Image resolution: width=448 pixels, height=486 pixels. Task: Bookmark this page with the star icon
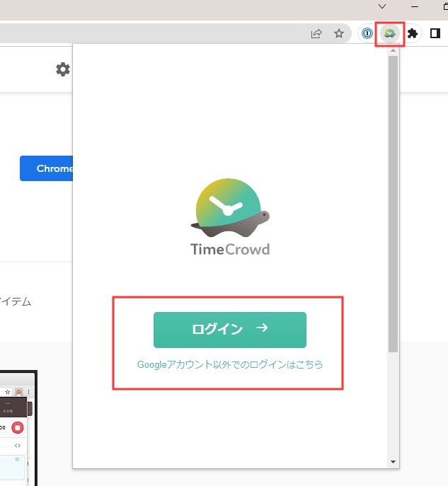coord(339,33)
